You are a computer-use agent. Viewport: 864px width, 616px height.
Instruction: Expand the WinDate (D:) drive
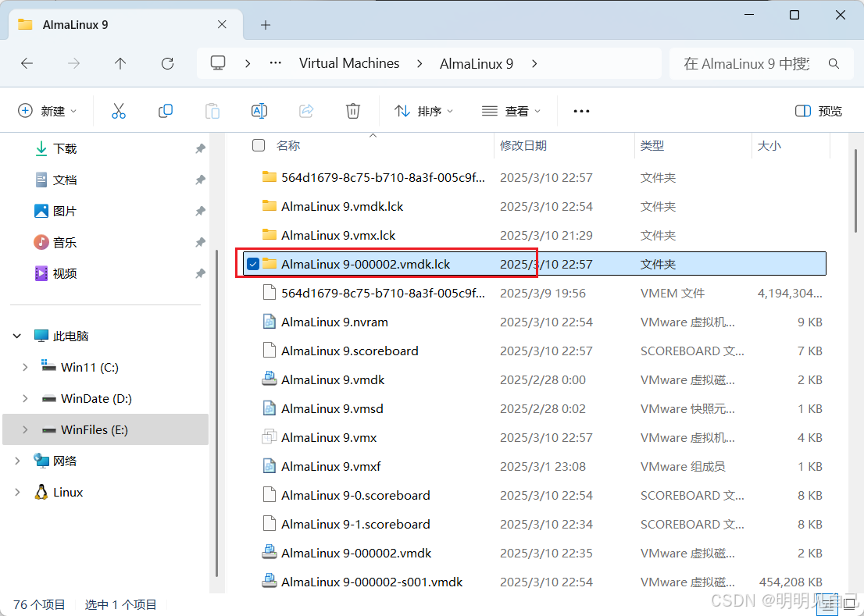(25, 398)
